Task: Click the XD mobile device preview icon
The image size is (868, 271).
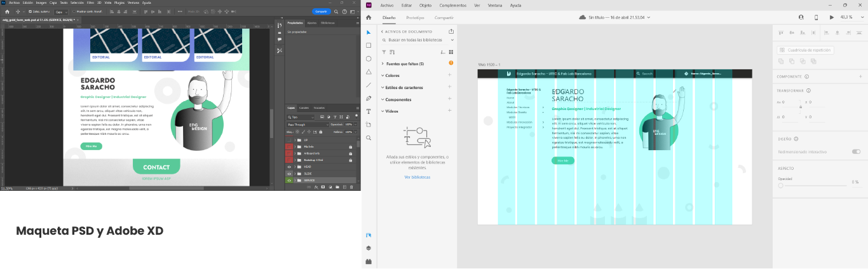Action: (x=817, y=17)
